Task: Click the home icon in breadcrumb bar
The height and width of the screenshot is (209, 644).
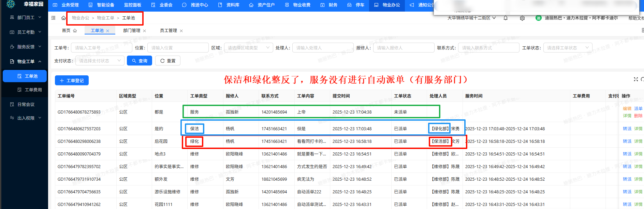Action: tap(63, 18)
